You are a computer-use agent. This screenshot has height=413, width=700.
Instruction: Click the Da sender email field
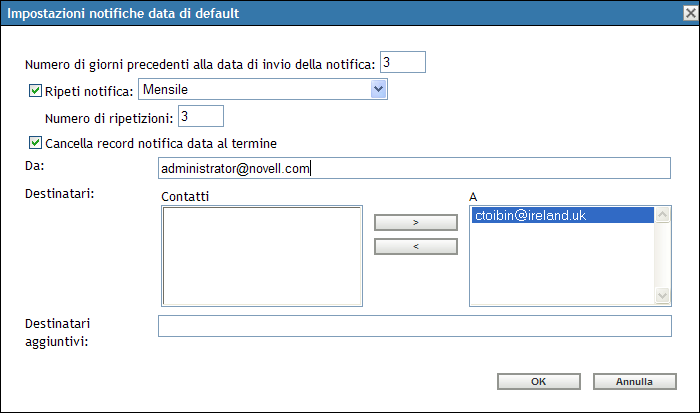[413, 168]
